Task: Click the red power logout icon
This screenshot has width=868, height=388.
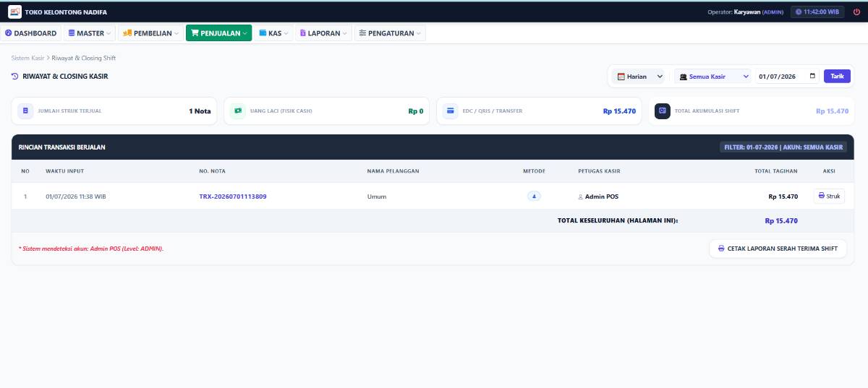Action: click(856, 12)
